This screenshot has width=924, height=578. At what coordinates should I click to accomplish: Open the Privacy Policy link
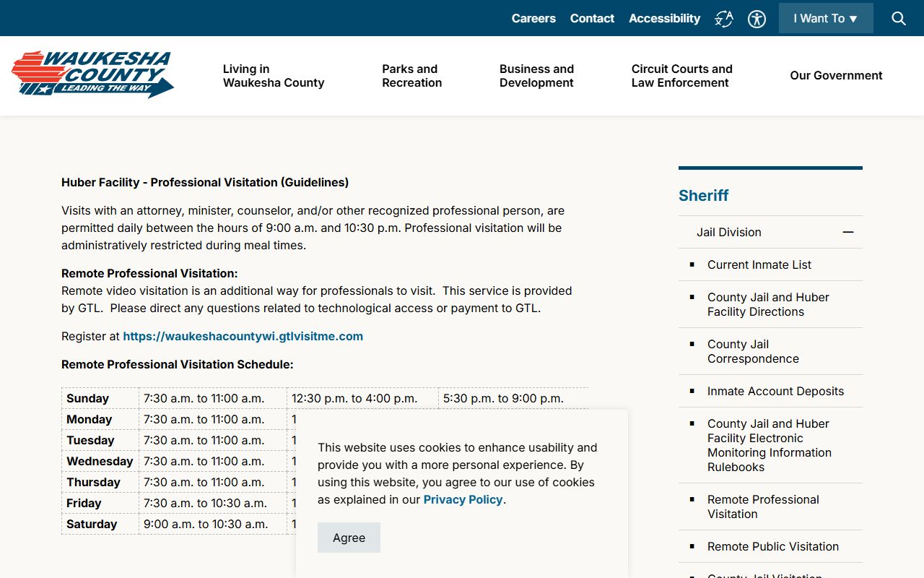[x=463, y=499]
